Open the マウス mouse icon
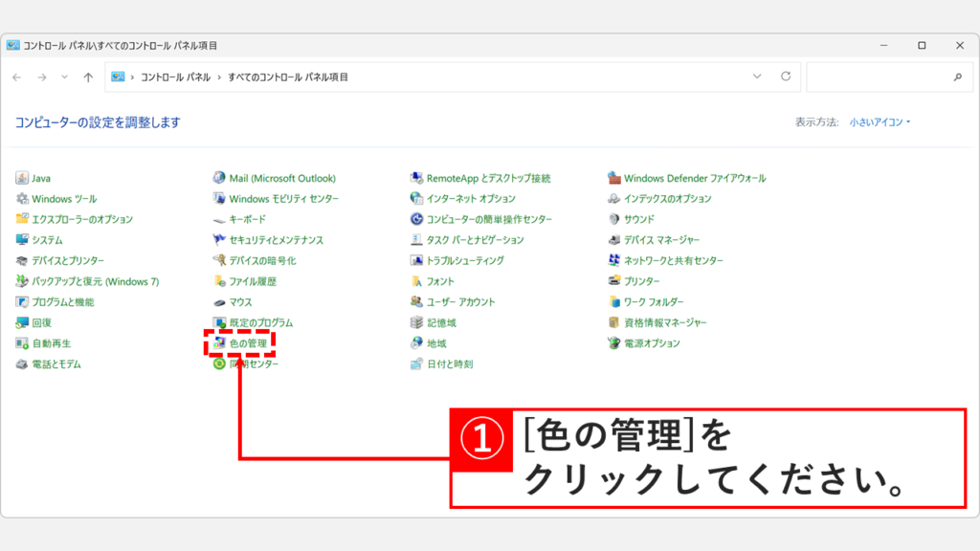The height and width of the screenshot is (551, 980). (219, 301)
